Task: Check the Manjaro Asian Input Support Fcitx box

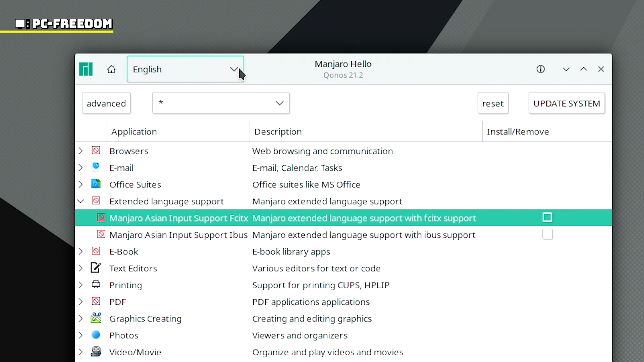Action: click(547, 218)
